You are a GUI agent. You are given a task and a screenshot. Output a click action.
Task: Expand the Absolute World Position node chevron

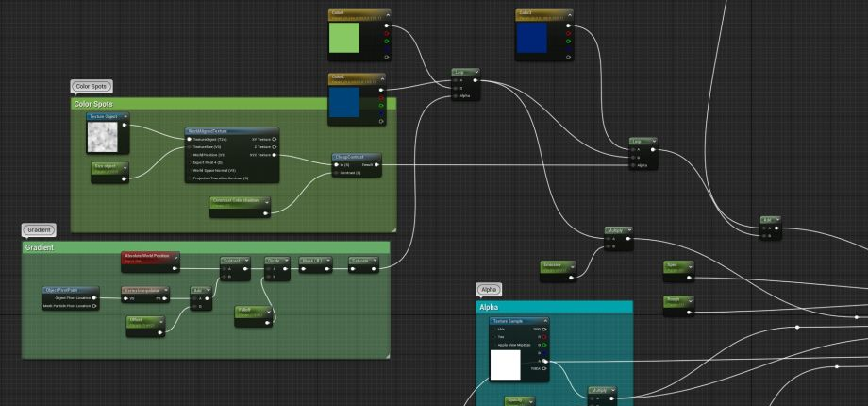click(175, 257)
